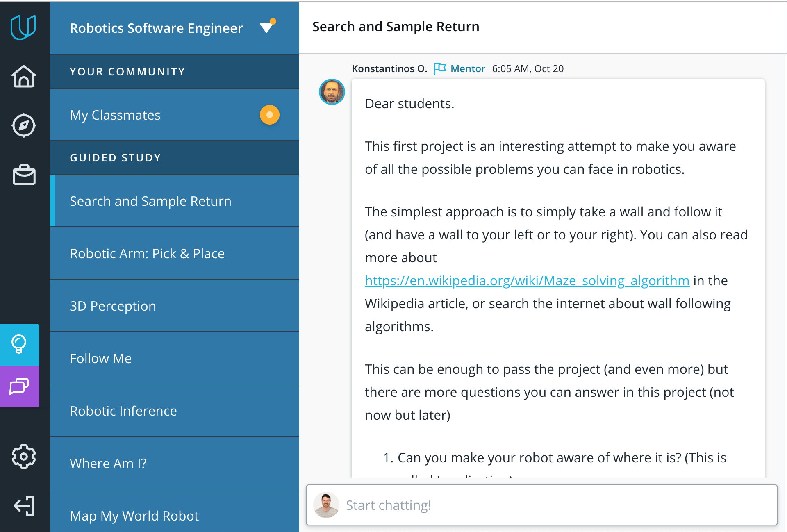Open the compass Explore icon

pyautogui.click(x=24, y=125)
